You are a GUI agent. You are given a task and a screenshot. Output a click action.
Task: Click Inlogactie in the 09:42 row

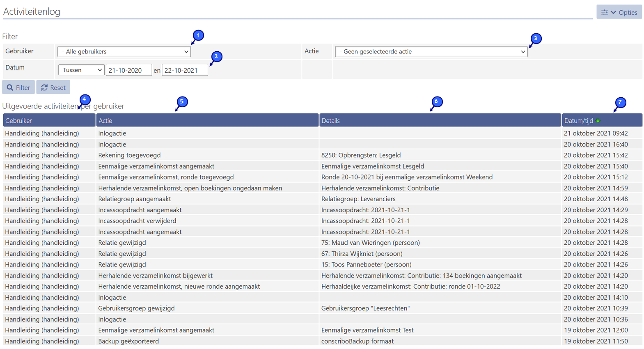pyautogui.click(x=112, y=133)
